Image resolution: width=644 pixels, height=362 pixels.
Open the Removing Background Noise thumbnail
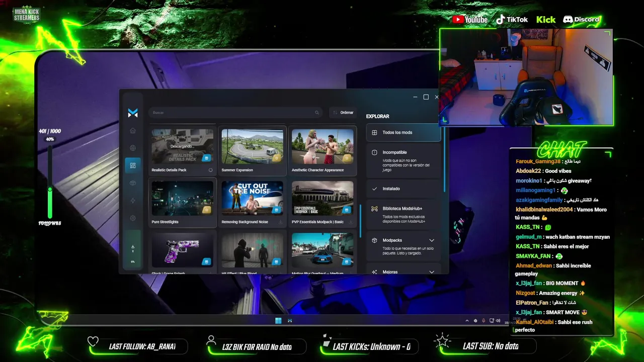pos(253,198)
